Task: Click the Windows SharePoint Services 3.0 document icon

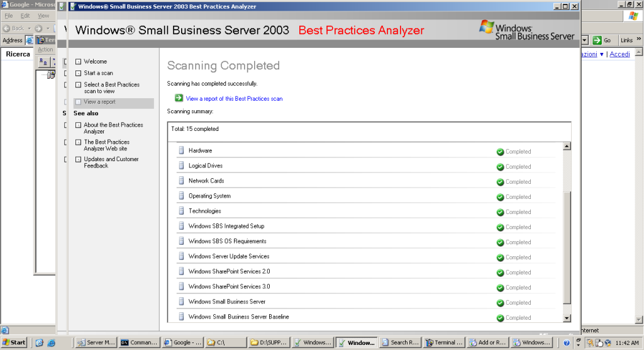Action: tap(181, 286)
